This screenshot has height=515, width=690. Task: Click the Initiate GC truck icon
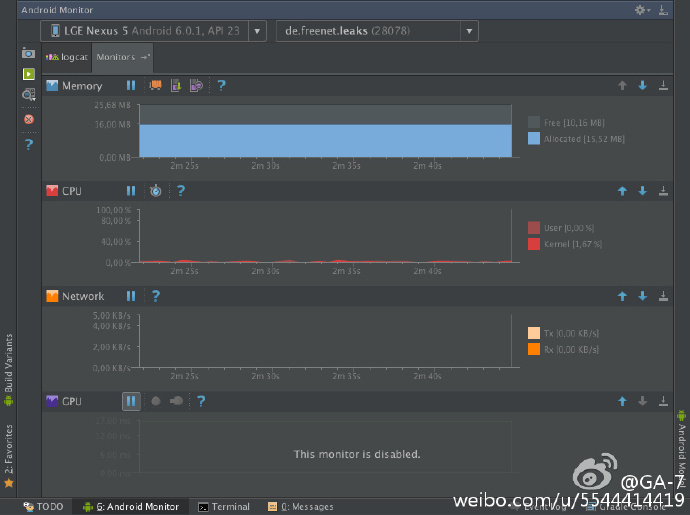point(155,85)
